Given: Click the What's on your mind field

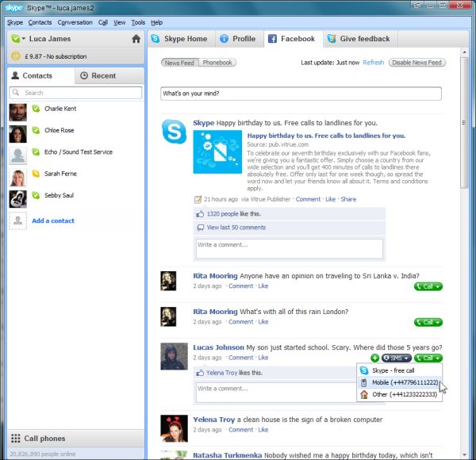Looking at the screenshot, I should click(301, 94).
